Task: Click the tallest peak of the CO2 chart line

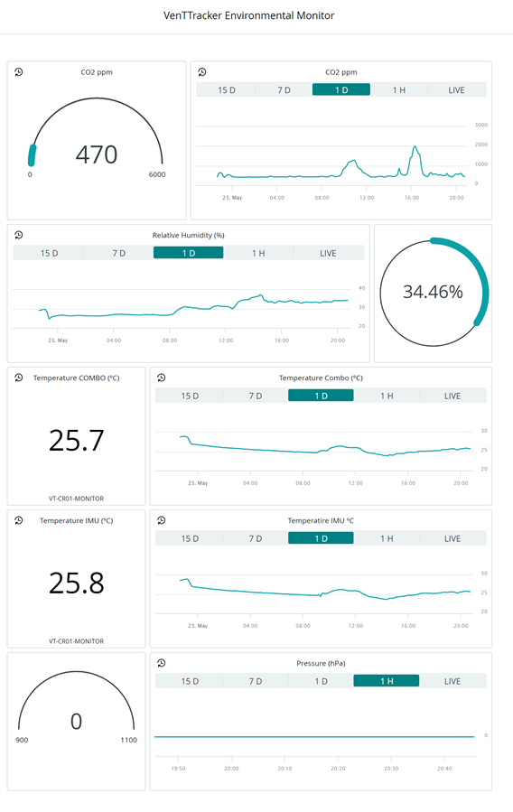Action: point(415,147)
